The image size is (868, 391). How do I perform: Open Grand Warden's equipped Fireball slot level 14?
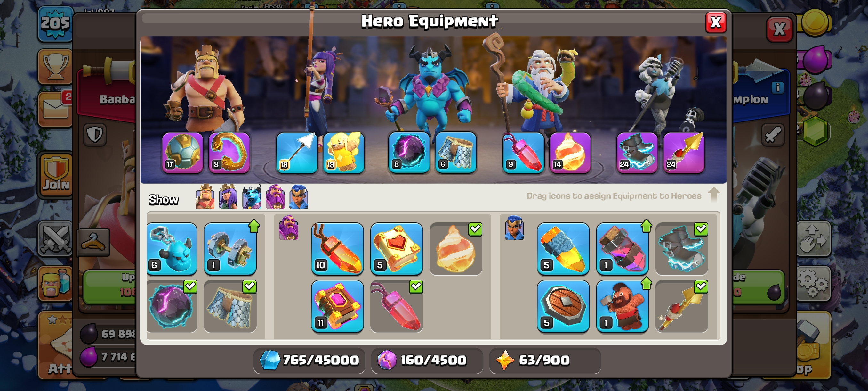(570, 153)
